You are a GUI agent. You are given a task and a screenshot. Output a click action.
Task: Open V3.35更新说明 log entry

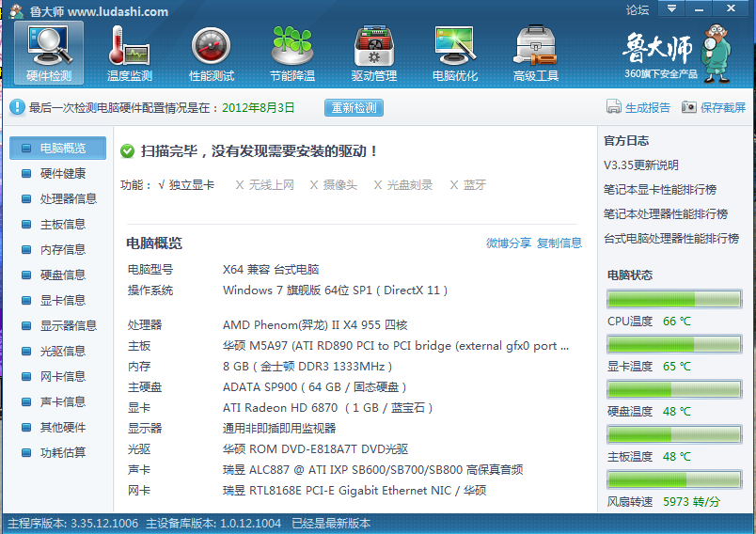pos(640,165)
